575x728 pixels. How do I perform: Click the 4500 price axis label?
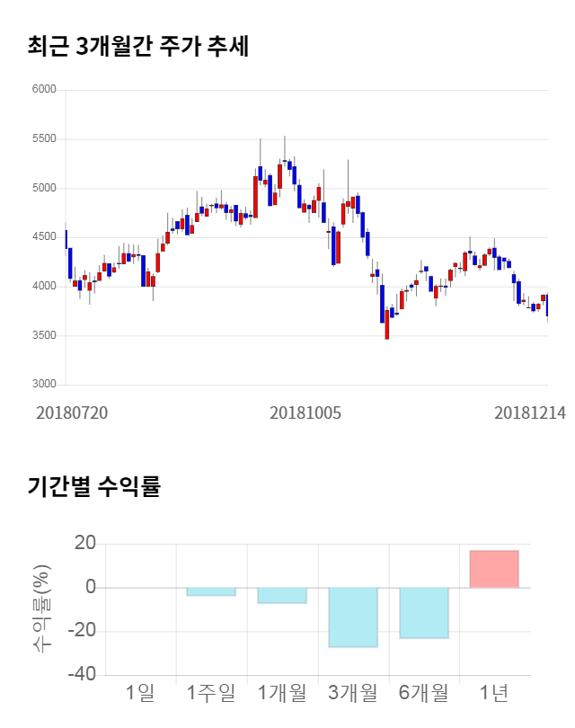[45, 237]
